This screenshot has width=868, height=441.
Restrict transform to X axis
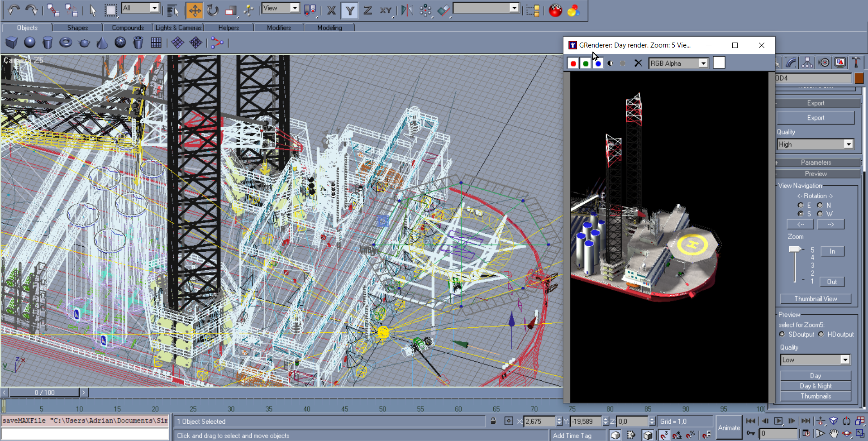tap(332, 10)
